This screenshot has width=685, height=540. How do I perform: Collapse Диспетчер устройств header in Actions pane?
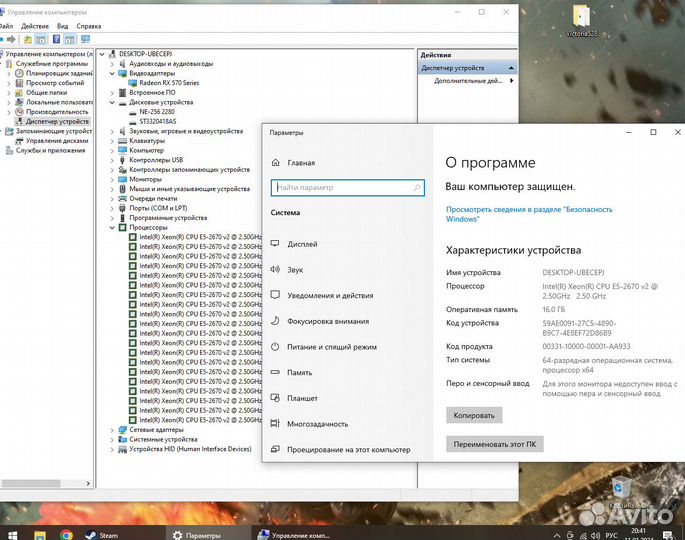pyautogui.click(x=511, y=68)
